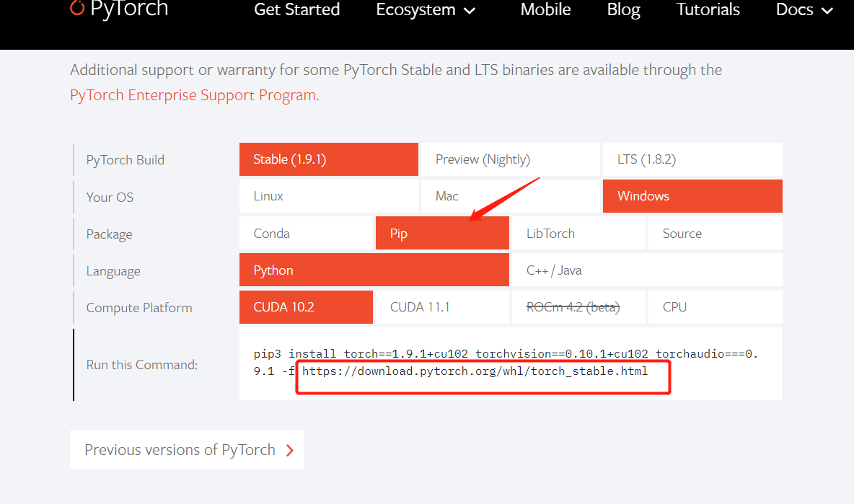Choose C++ / Java language
The height and width of the screenshot is (504, 854).
tap(646, 270)
